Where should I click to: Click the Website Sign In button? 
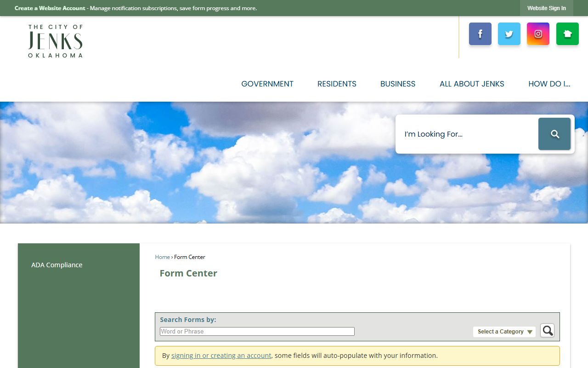(546, 8)
